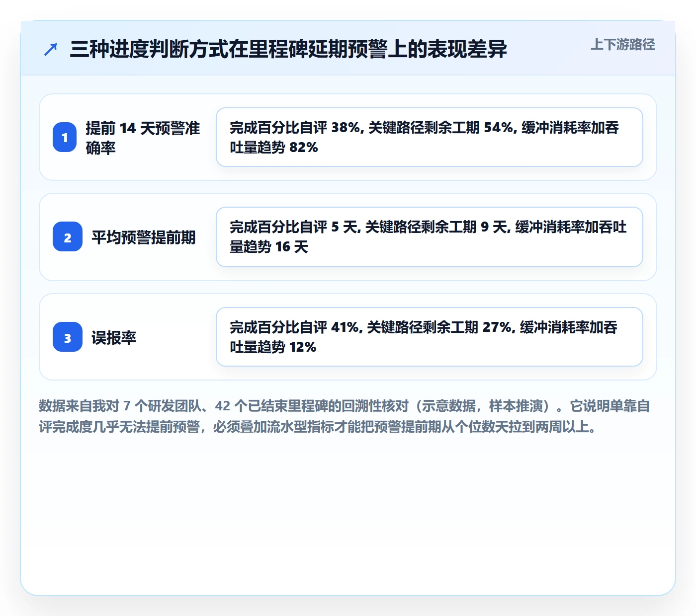Click the footnote starting 数据来自我对 7 个研发团队

(345, 416)
